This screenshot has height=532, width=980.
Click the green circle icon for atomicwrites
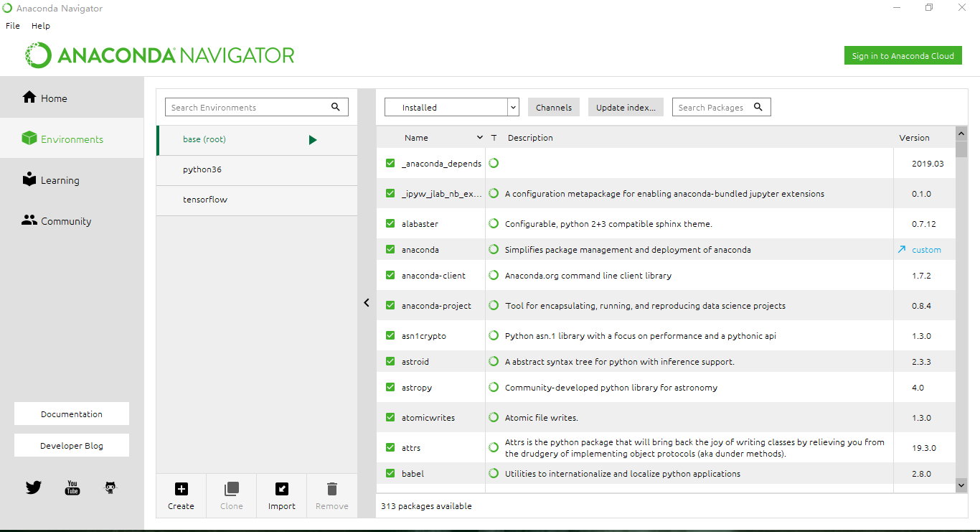[494, 417]
